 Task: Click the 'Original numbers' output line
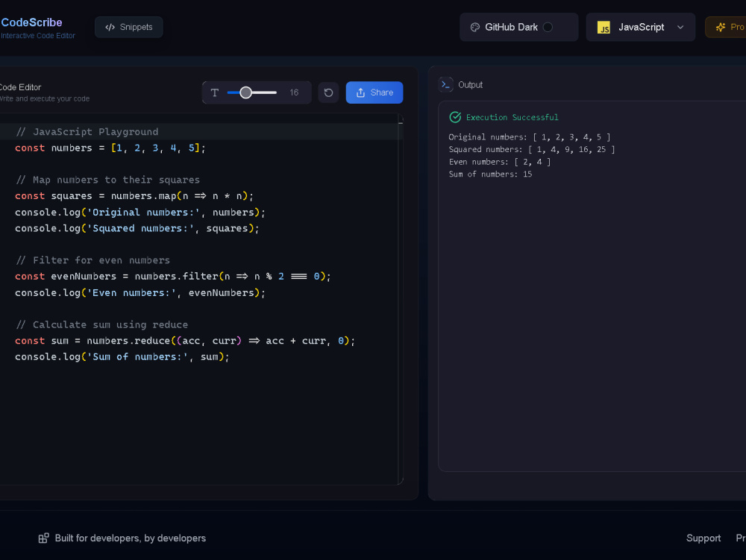tap(530, 137)
